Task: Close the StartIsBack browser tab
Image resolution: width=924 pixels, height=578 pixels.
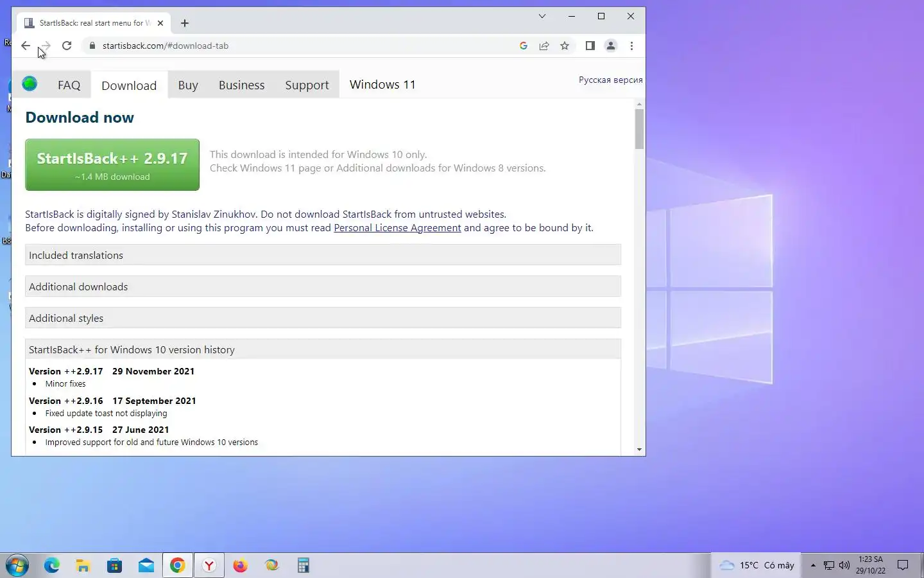Action: point(160,23)
